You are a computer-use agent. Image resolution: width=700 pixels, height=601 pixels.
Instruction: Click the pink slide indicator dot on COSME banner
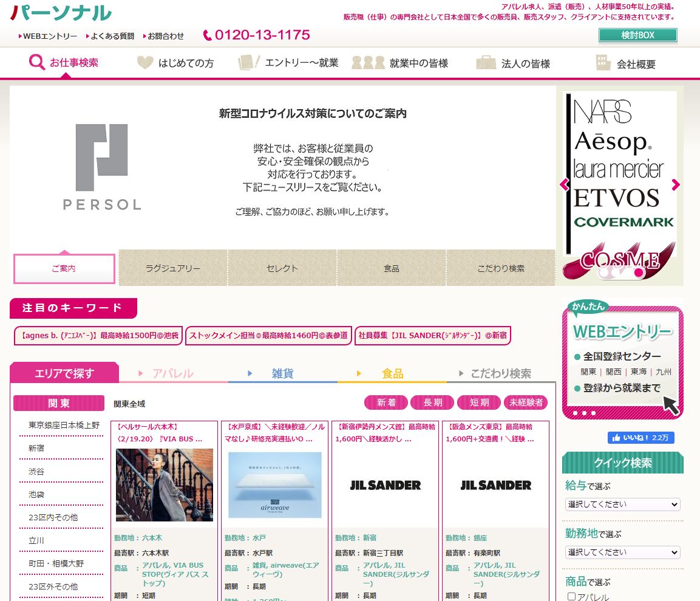639,272
